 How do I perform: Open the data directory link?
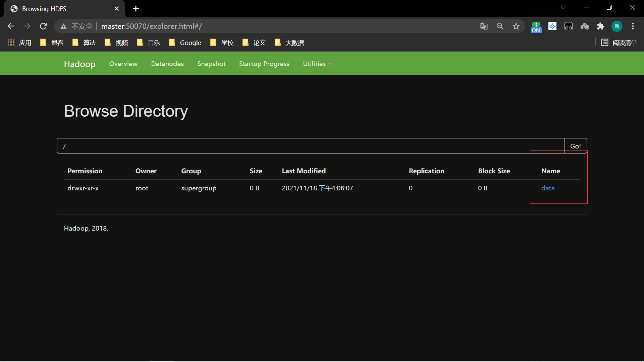548,188
